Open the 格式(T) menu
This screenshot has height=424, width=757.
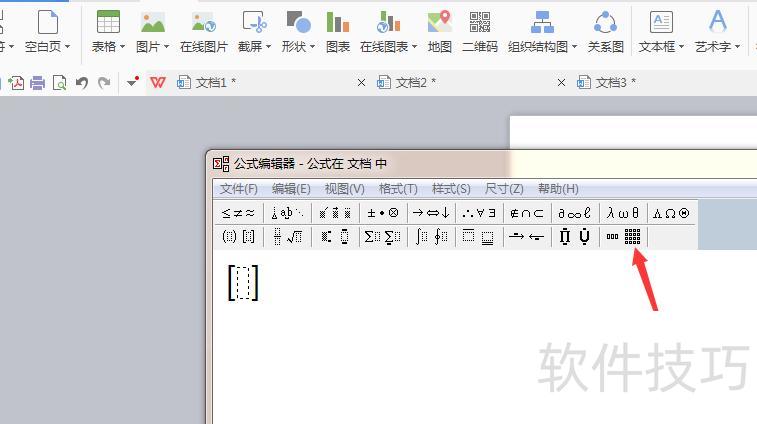(x=398, y=189)
